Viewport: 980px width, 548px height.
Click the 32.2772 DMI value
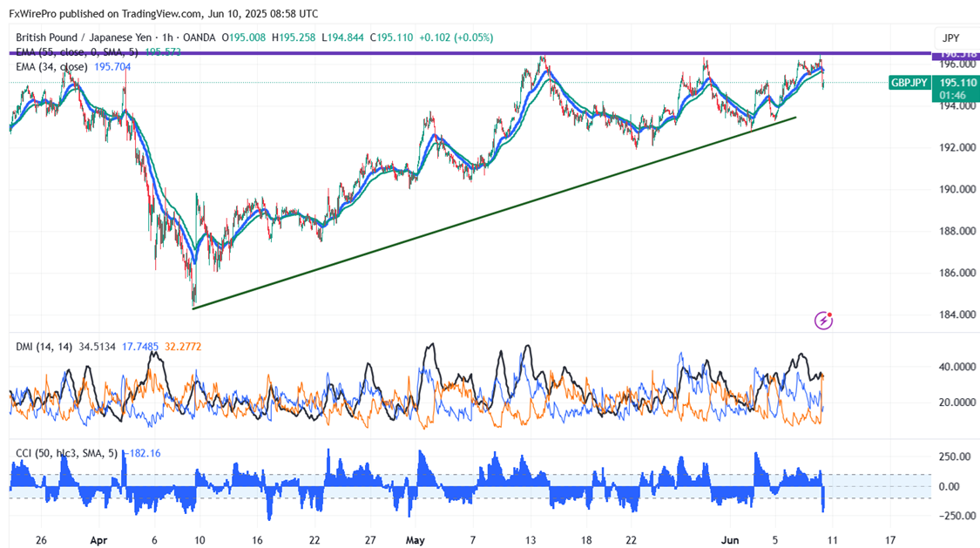coord(183,346)
